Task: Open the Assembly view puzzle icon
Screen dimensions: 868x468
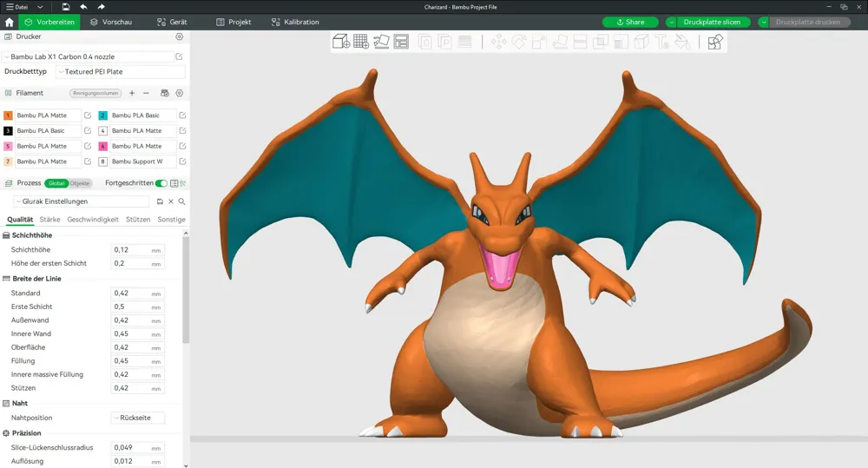Action: (x=715, y=42)
